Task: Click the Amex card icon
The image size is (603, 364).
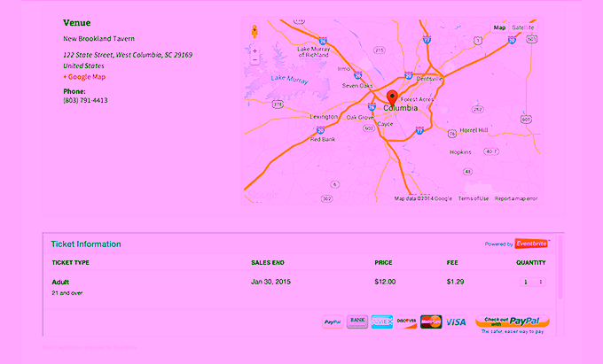Action: tap(382, 321)
